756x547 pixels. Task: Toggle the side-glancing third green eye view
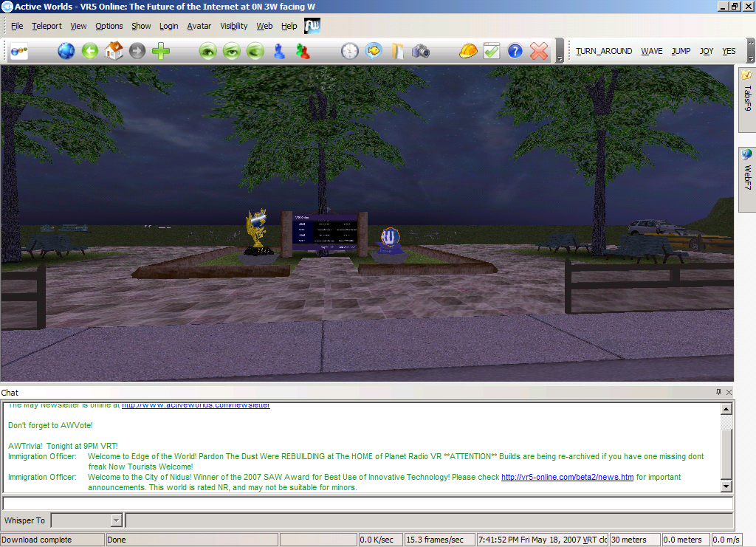pos(255,51)
